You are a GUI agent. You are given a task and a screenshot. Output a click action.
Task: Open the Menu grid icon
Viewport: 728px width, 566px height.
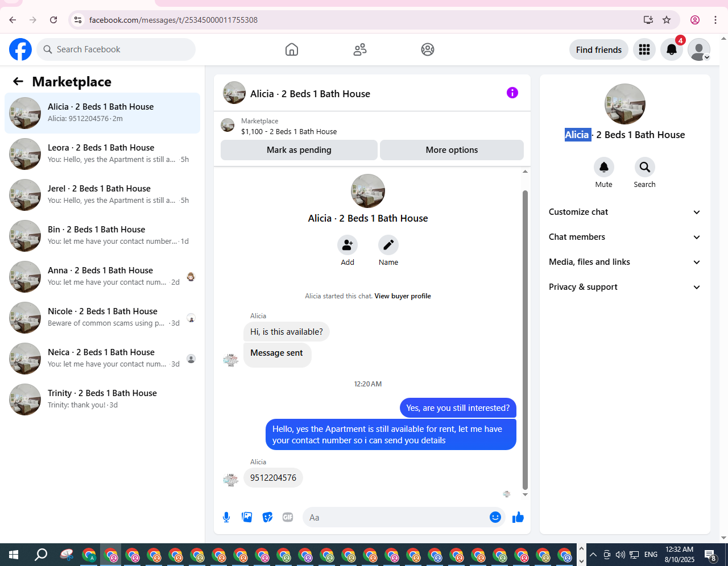click(x=644, y=49)
